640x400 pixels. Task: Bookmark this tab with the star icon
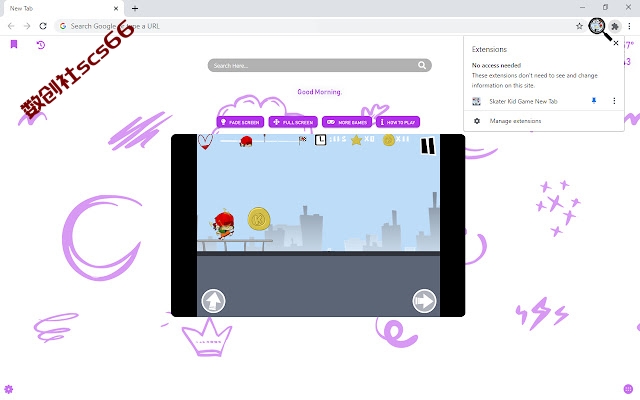pyautogui.click(x=579, y=26)
